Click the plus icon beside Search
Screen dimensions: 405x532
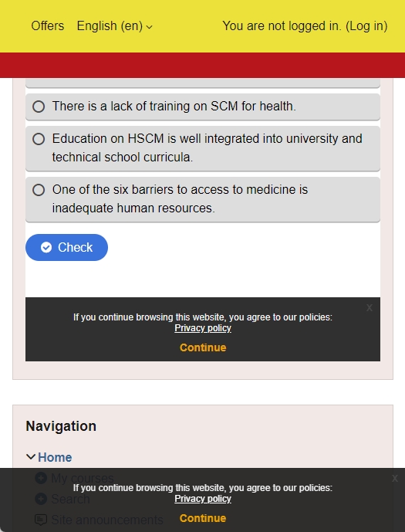pyautogui.click(x=41, y=499)
